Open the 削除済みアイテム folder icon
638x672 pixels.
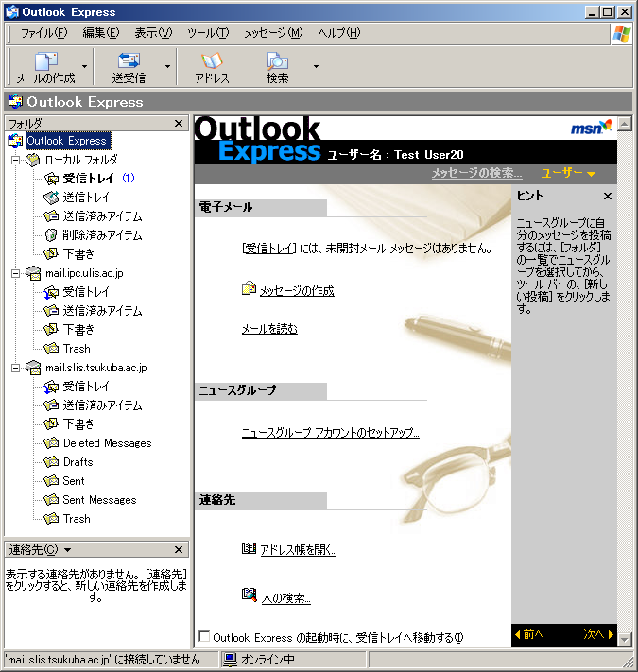point(51,234)
